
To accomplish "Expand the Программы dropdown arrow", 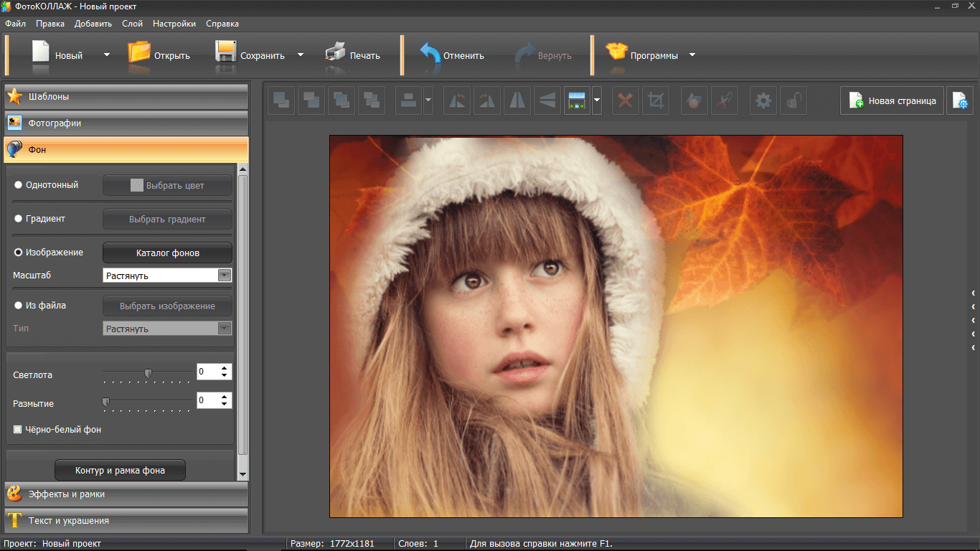I will (692, 55).
